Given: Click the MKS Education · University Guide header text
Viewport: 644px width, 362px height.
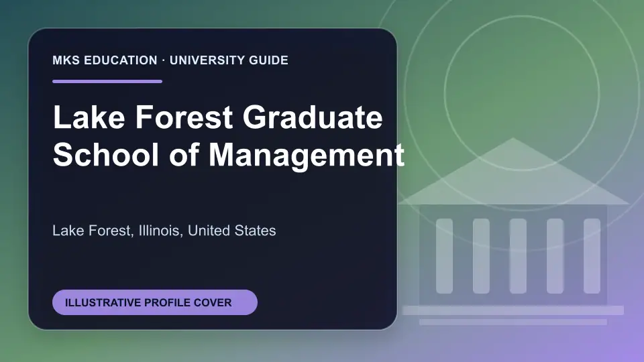Looking at the screenshot, I should 170,60.
